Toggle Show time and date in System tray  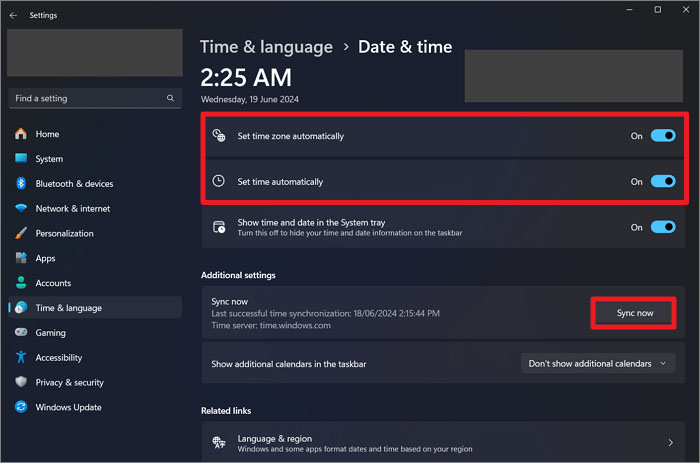(x=663, y=227)
